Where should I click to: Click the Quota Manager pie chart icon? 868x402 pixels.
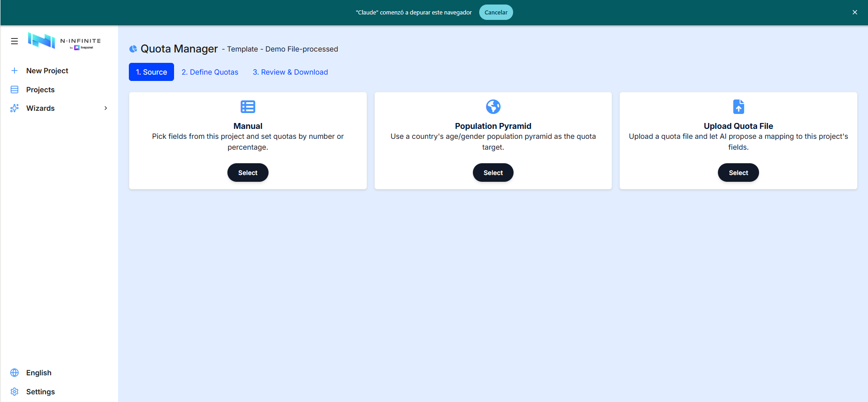click(x=133, y=49)
